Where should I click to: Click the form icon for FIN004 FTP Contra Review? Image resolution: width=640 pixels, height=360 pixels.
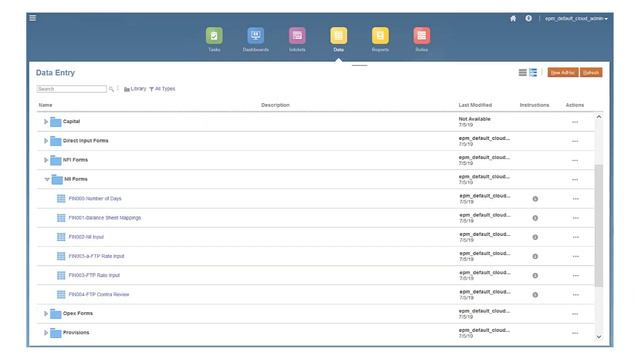(61, 295)
